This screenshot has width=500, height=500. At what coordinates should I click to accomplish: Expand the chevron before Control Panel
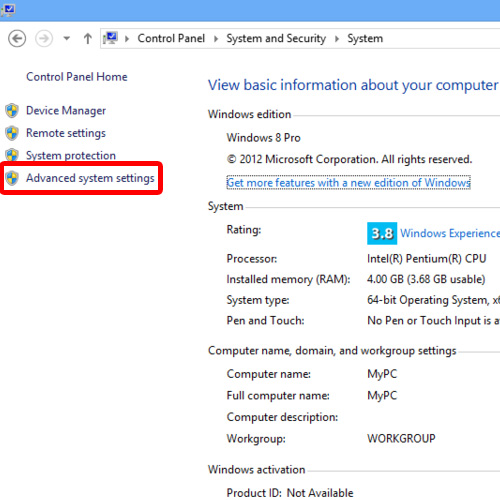[127, 39]
